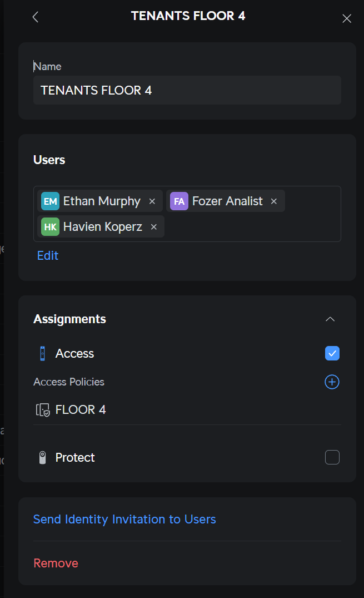Remove Ethan Murphy from users

pos(152,201)
